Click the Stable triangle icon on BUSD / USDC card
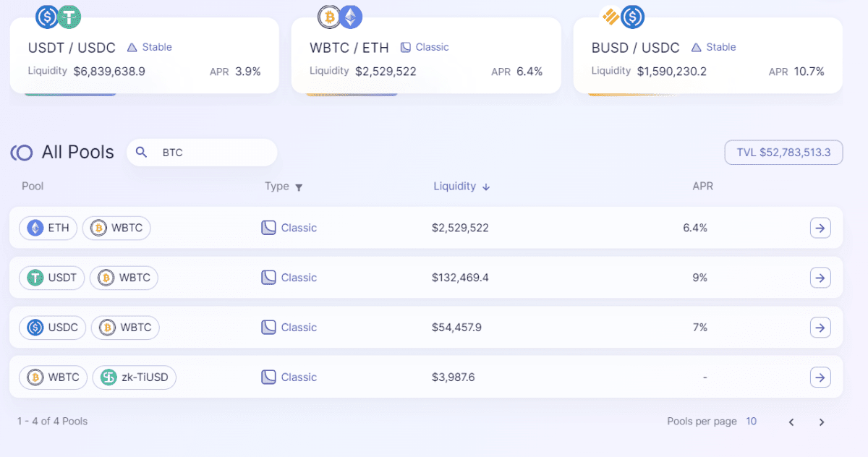This screenshot has width=868, height=457. pos(697,48)
